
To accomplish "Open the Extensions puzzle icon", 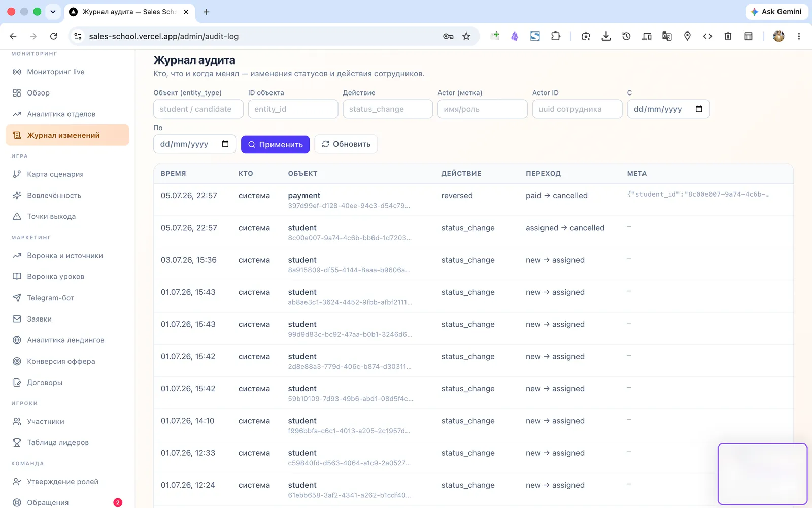I will click(x=556, y=36).
